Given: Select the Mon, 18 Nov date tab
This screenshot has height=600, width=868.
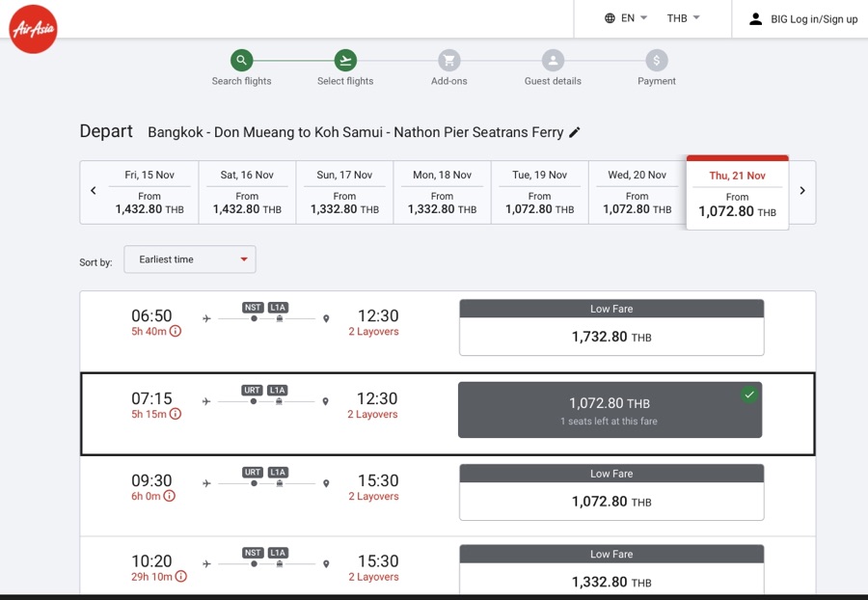Looking at the screenshot, I should point(442,192).
